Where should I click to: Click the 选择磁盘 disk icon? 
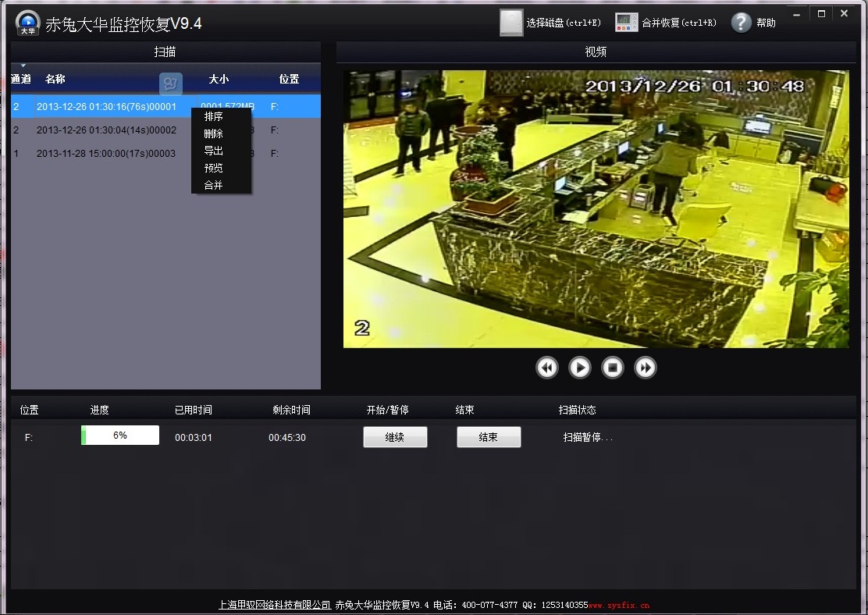511,23
